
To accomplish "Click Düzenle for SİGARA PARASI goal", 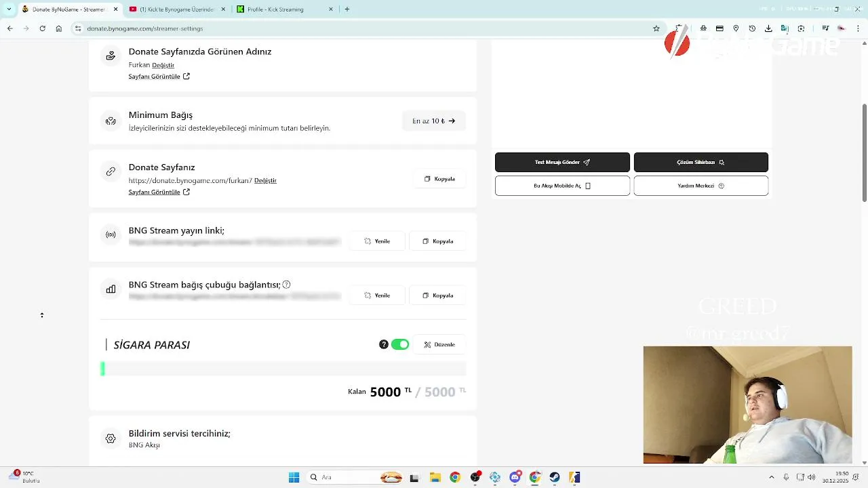I will click(439, 344).
